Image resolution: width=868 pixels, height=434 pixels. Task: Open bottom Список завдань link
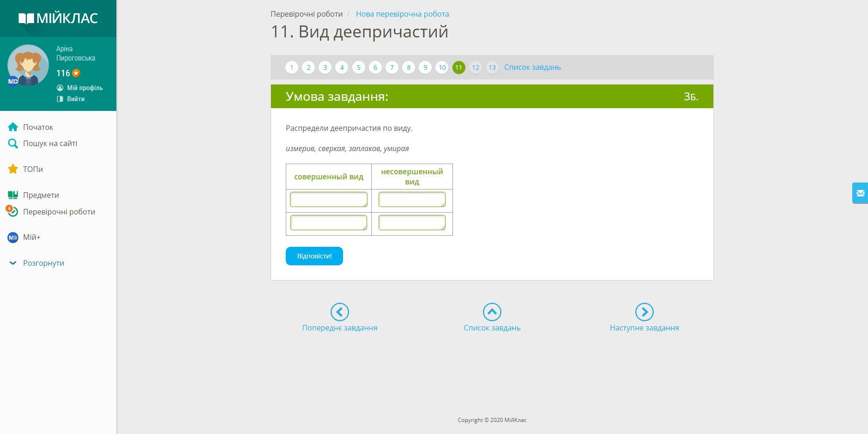pyautogui.click(x=492, y=328)
